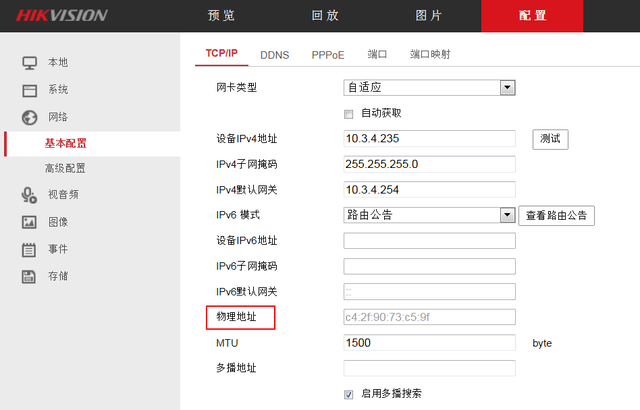Click the 自动获取 label text
The width and height of the screenshot is (640, 410).
click(381, 113)
